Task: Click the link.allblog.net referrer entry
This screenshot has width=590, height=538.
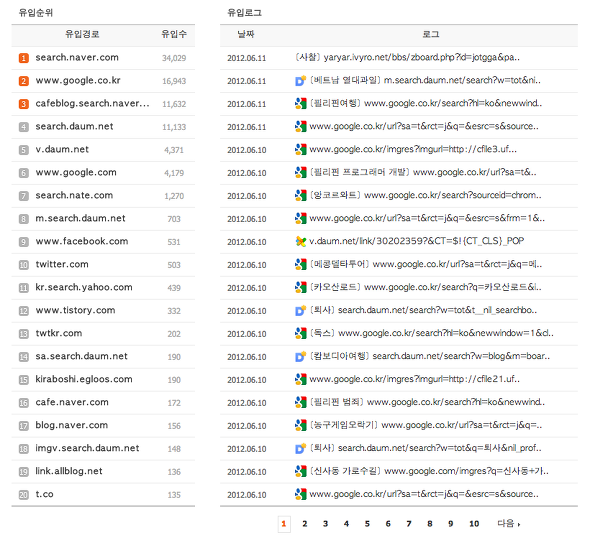Action: pos(69,471)
